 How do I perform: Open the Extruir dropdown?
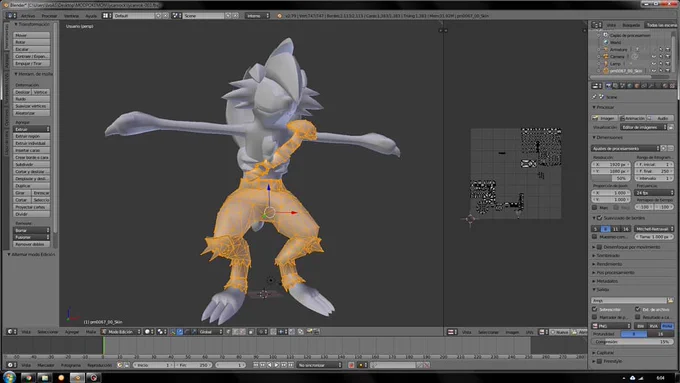click(31, 129)
